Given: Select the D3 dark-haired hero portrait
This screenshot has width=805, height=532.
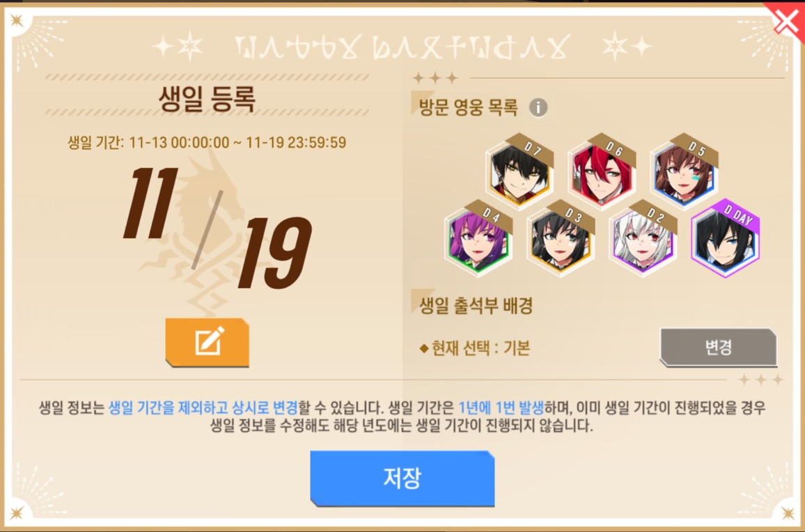Looking at the screenshot, I should [561, 239].
